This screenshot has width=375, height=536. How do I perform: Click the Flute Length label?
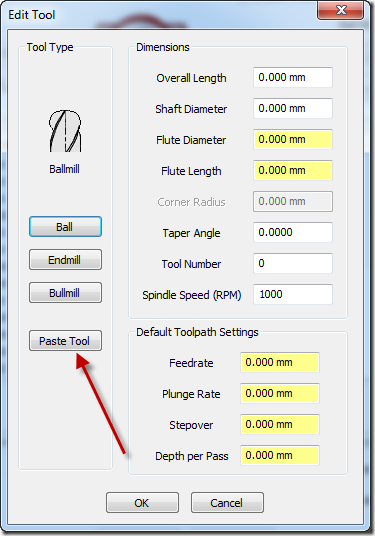pyautogui.click(x=191, y=171)
